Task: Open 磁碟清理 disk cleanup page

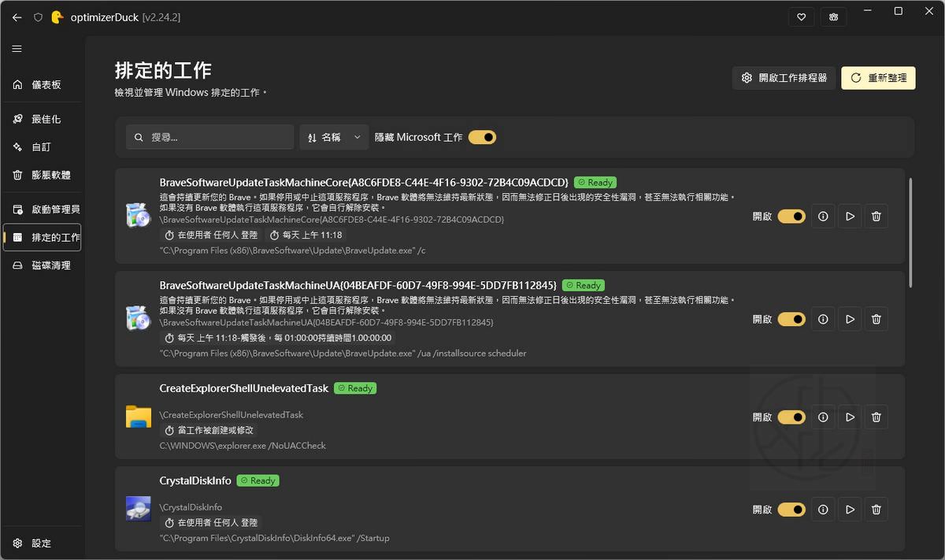Action: [43, 265]
